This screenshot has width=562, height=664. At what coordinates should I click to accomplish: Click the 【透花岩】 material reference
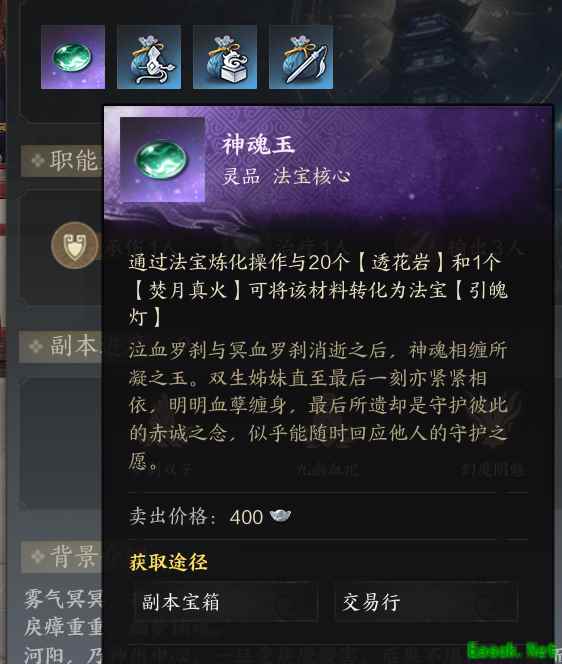point(400,263)
